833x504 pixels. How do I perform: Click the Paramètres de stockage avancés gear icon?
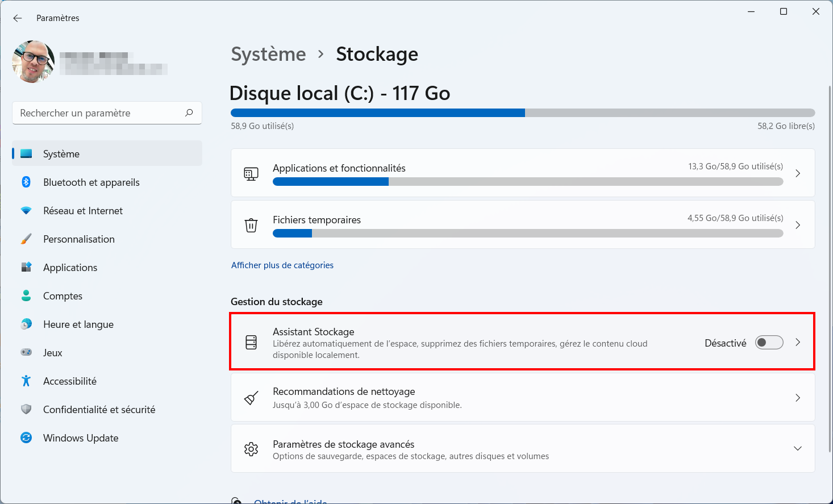point(251,449)
